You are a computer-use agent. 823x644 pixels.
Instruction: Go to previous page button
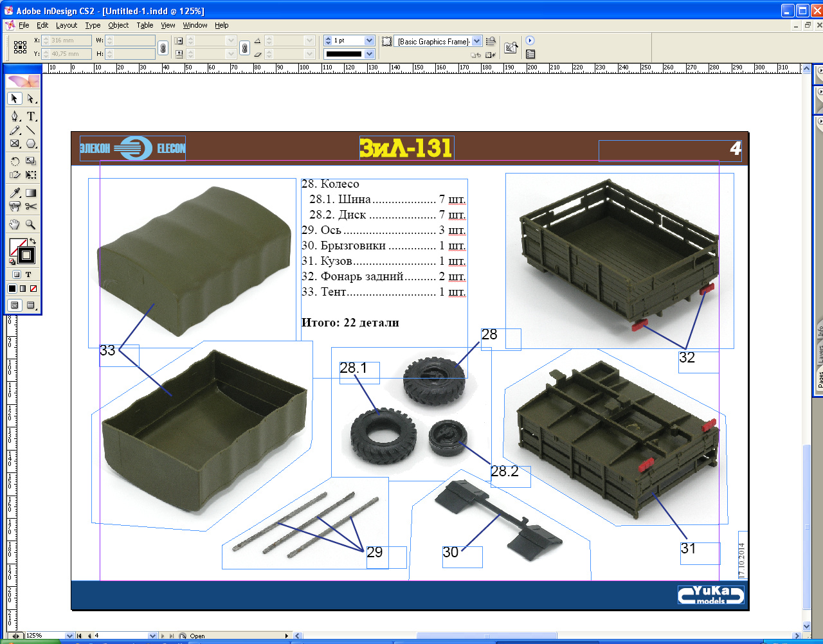pyautogui.click(x=89, y=636)
